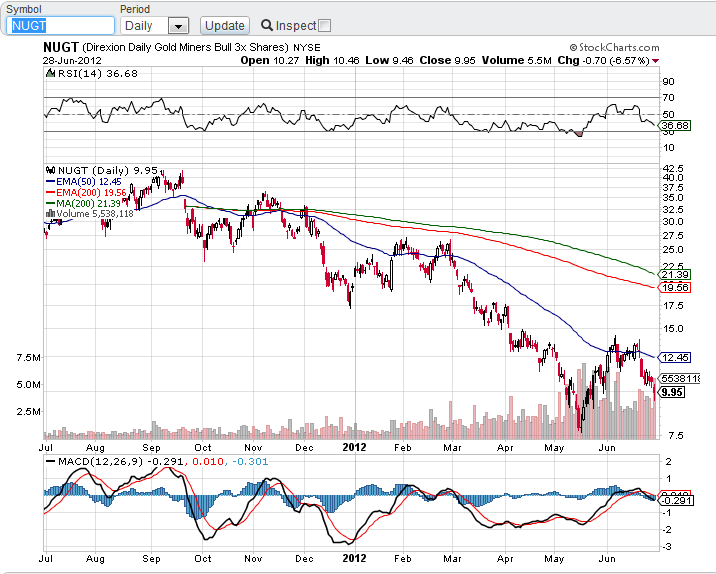Click the Volume legend bar icon
This screenshot has height=574, width=716.
[x=51, y=214]
